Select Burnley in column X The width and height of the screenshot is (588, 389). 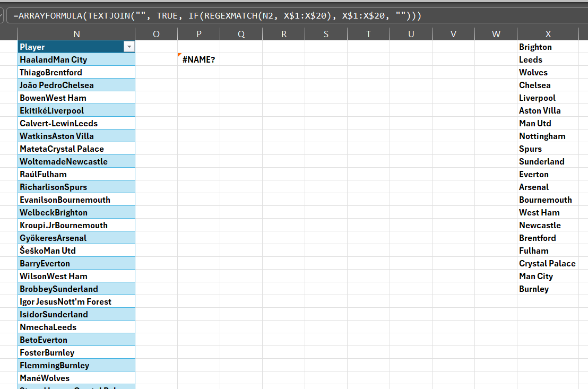[x=548, y=289]
